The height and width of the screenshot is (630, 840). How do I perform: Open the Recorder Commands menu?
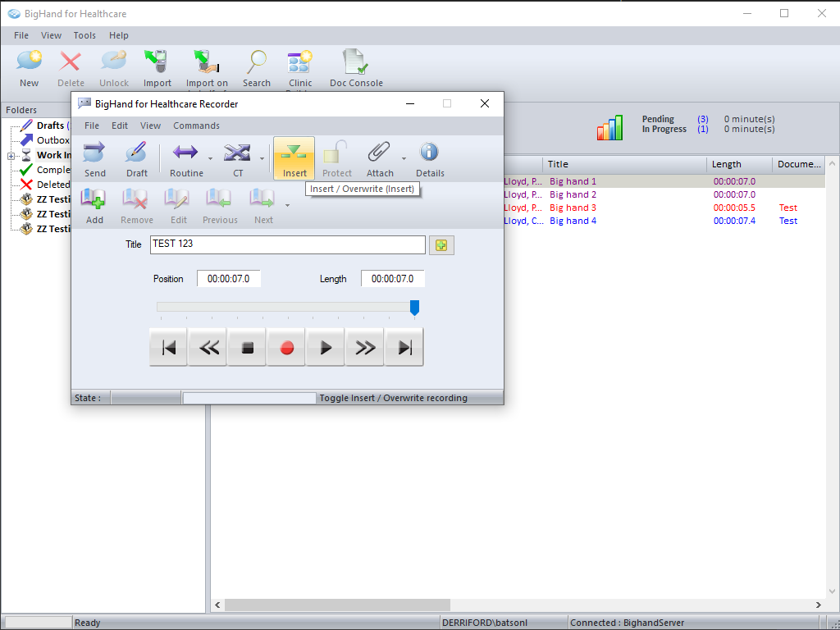(x=196, y=126)
